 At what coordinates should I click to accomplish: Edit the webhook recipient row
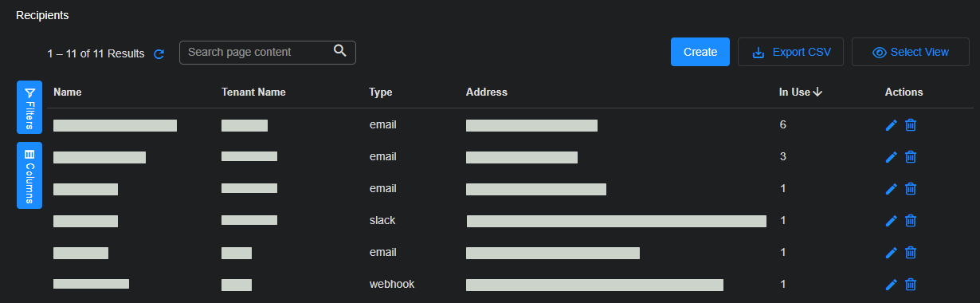[892, 285]
